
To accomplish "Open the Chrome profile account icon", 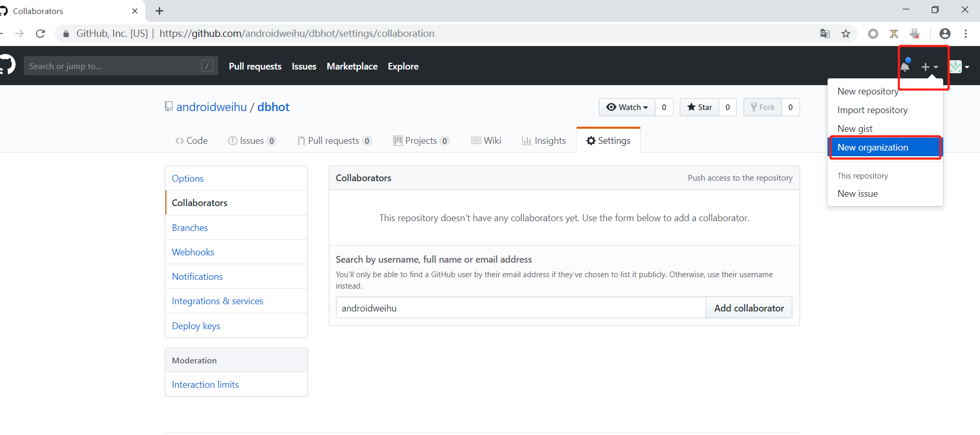I will (945, 34).
